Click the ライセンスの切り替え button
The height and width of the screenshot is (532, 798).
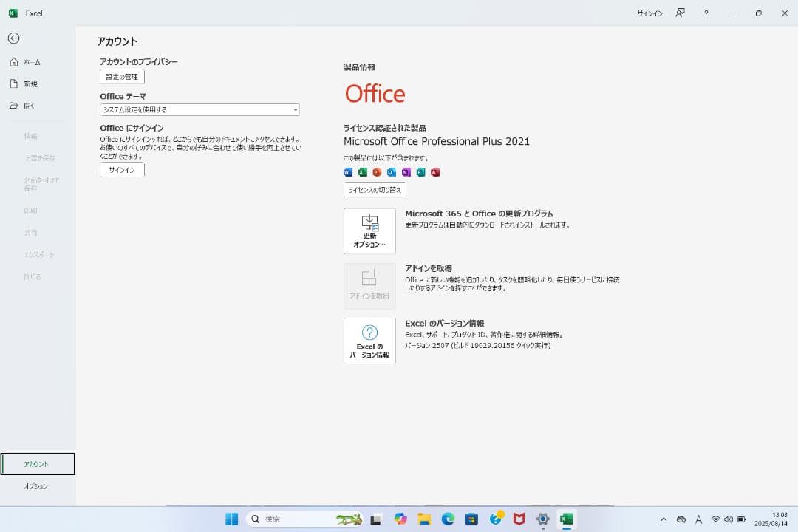pos(375,190)
